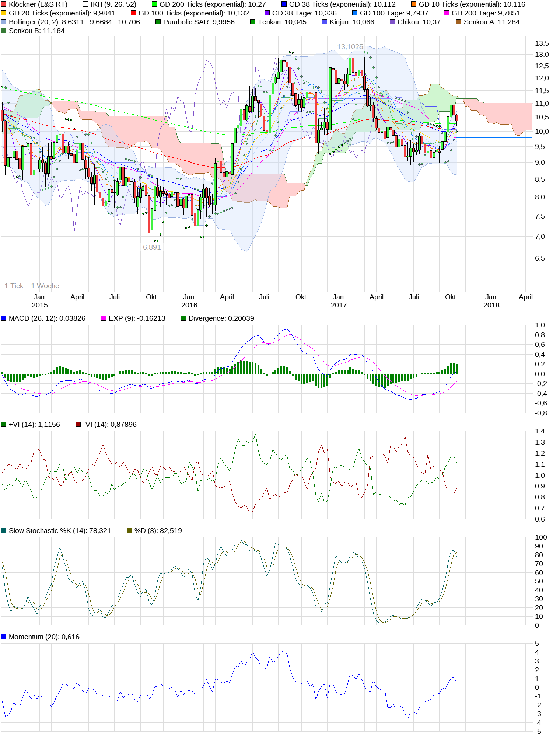This screenshot has height=739, width=560.
Task: Click the 13,5 price axis value
Action: tap(542, 43)
